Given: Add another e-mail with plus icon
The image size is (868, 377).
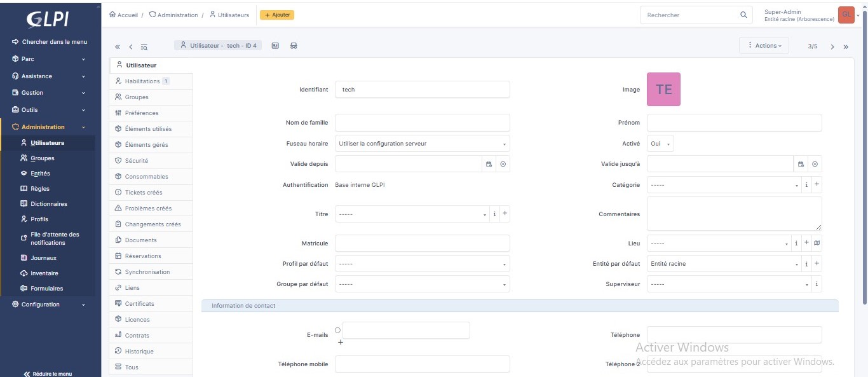Looking at the screenshot, I should (340, 343).
